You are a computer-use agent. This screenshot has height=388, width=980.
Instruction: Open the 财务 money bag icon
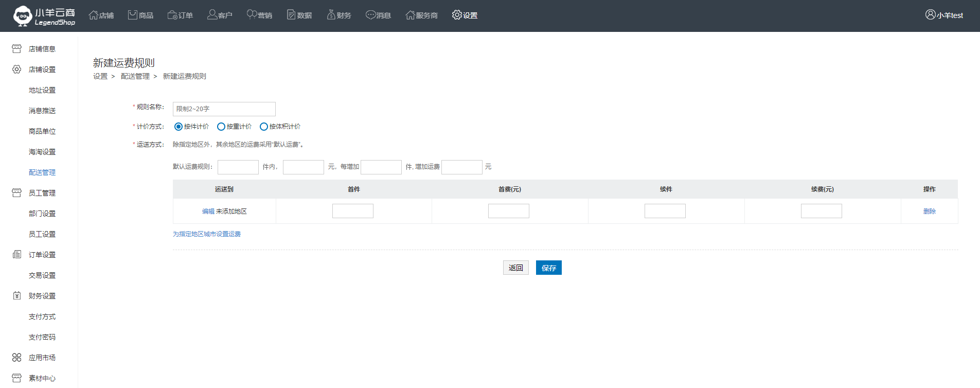331,15
